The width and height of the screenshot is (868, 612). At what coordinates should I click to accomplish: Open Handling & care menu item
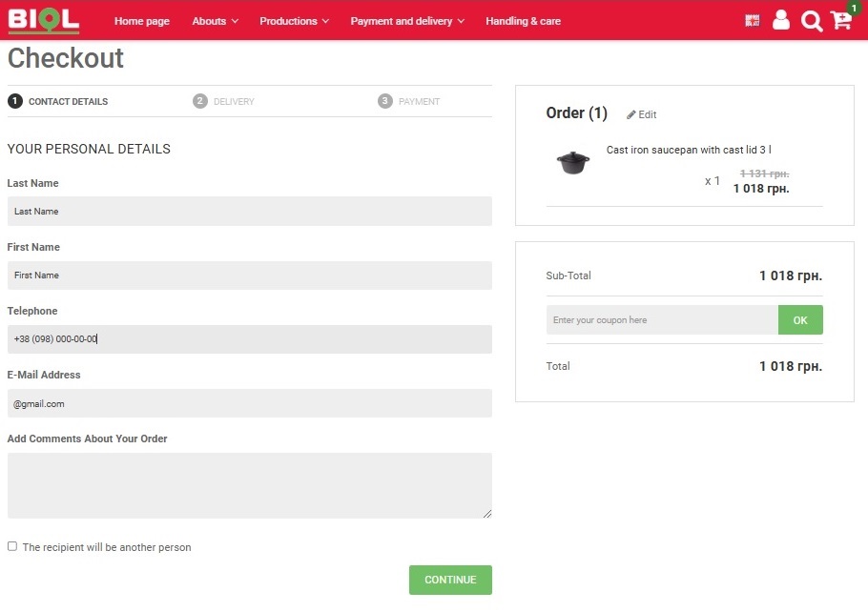click(523, 21)
